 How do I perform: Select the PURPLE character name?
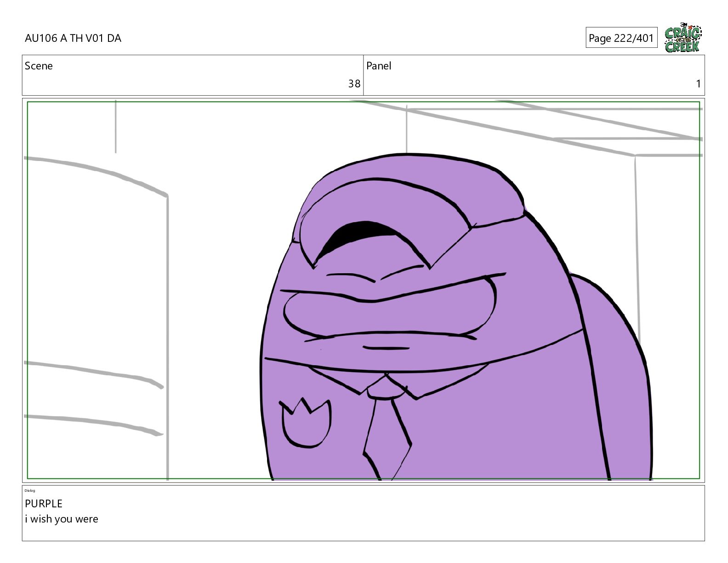pyautogui.click(x=44, y=504)
